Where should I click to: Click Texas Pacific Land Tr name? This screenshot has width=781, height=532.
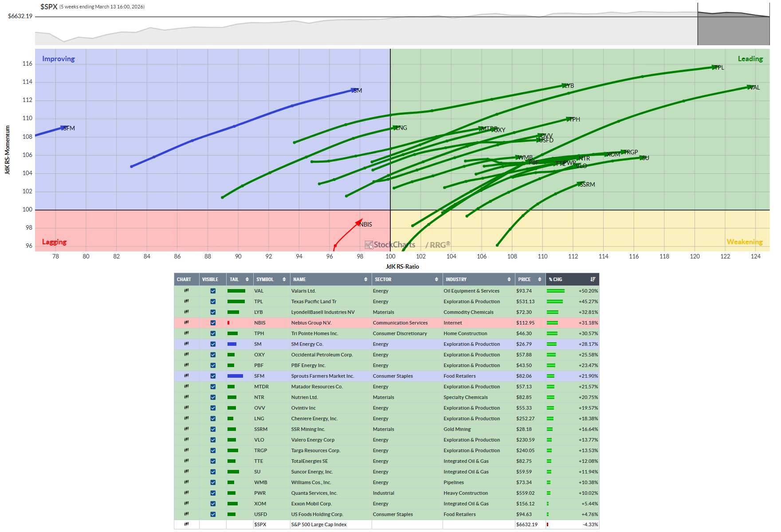click(314, 301)
